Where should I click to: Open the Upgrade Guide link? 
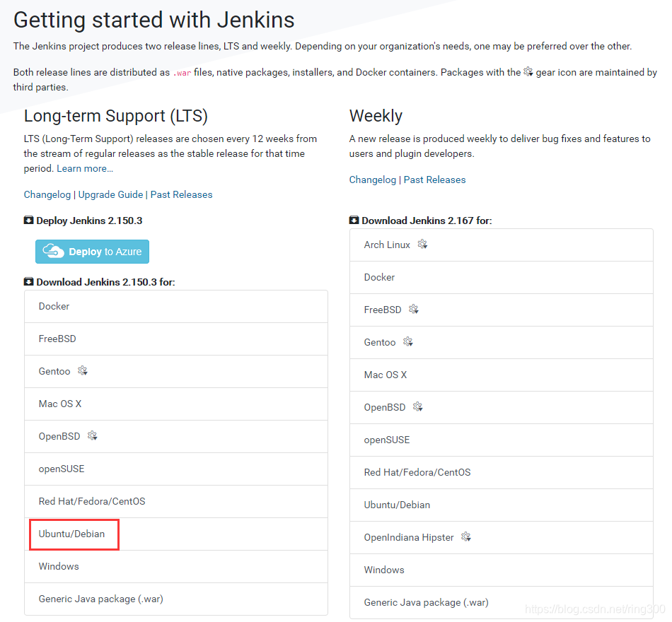click(x=110, y=194)
